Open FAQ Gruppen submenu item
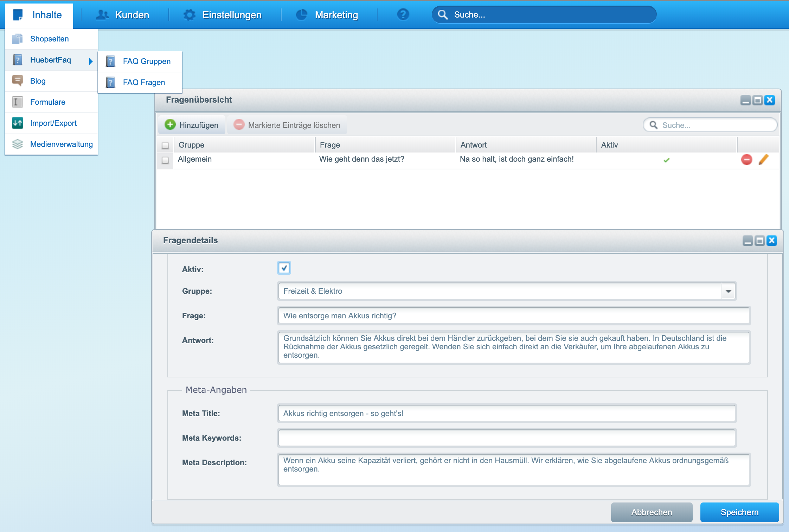The height and width of the screenshot is (532, 789). pyautogui.click(x=140, y=61)
